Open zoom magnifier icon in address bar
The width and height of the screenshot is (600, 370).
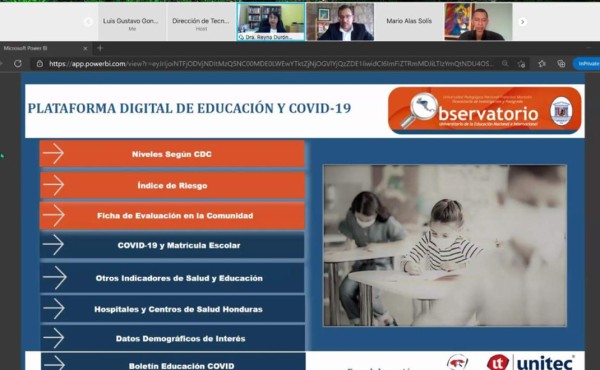point(505,64)
